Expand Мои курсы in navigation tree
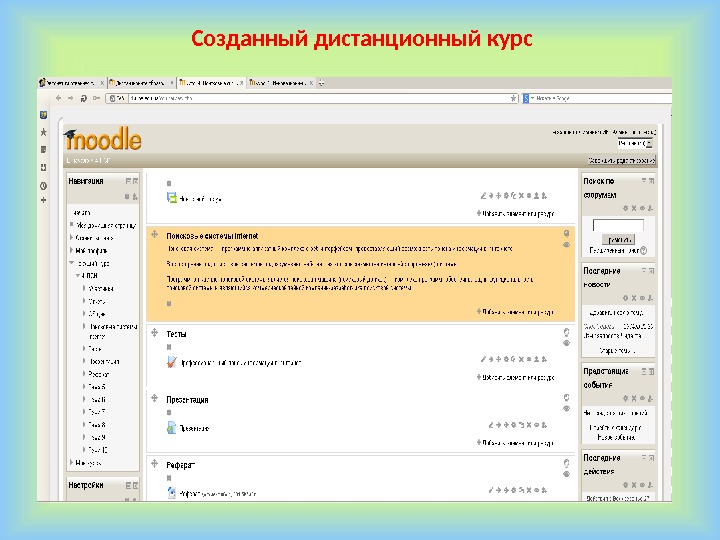The height and width of the screenshot is (540, 720). [72, 462]
